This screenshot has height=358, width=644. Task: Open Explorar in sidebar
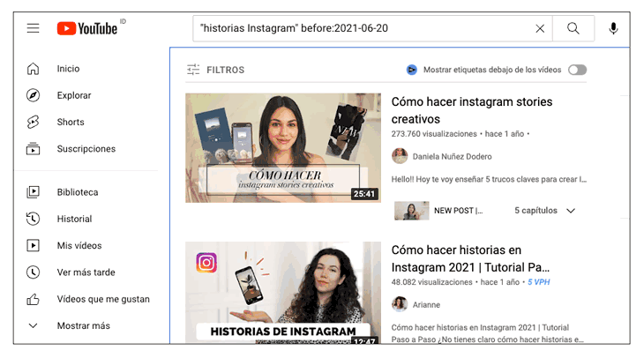tap(74, 95)
